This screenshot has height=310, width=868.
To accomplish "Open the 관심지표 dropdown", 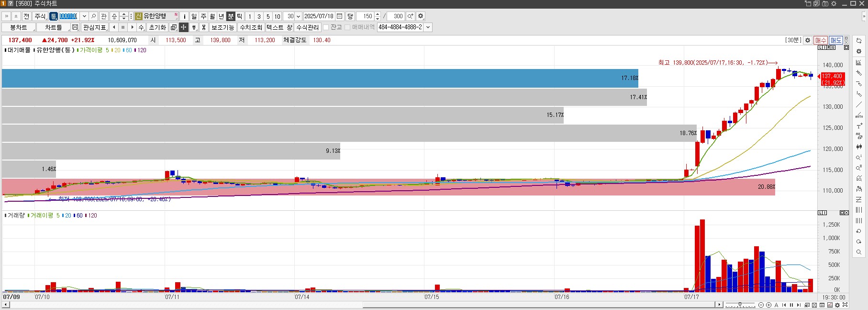I will click(95, 27).
